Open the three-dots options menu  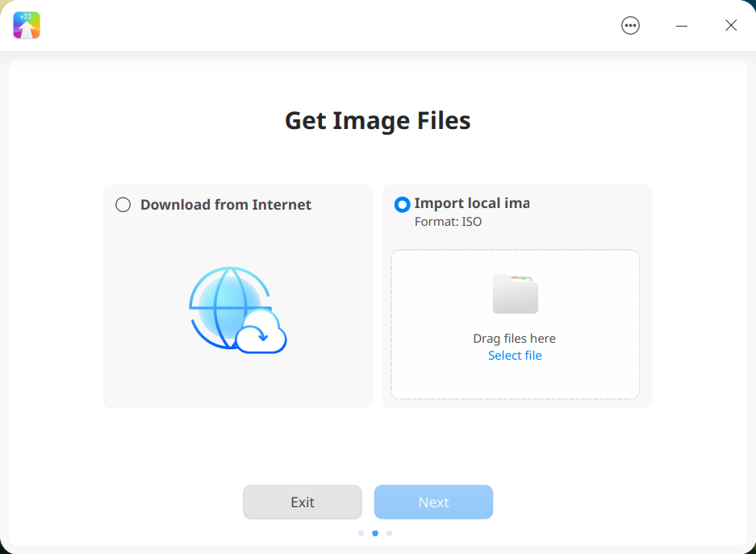(x=630, y=26)
